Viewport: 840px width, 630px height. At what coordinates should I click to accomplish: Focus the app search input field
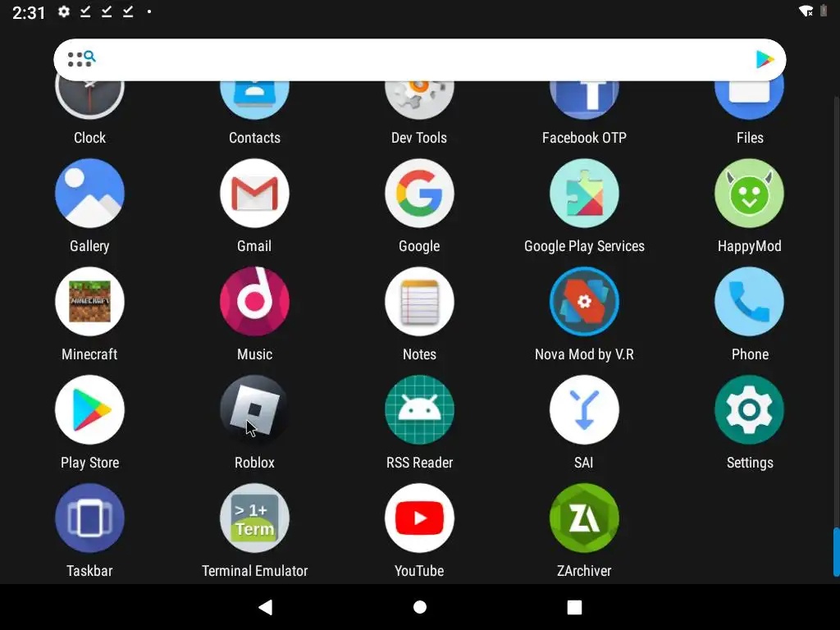point(420,59)
